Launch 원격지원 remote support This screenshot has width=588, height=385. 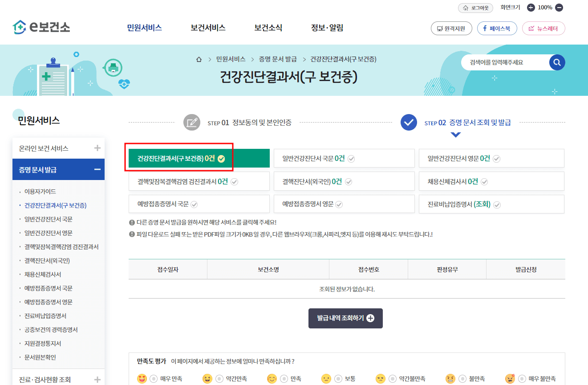[x=451, y=28]
